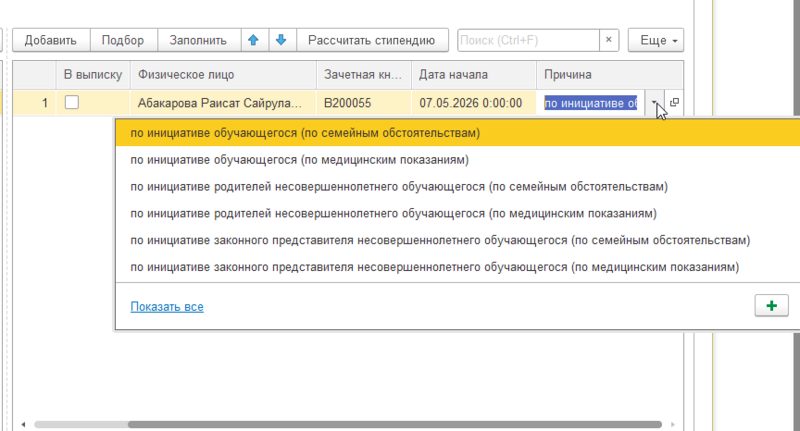This screenshot has width=800, height=431.
Task: Select the 'B200055' record book cell
Action: tap(364, 103)
